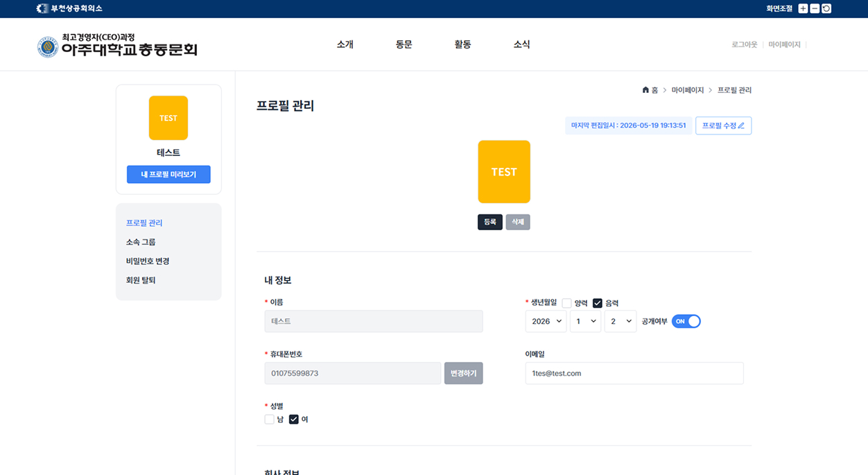Click the zoom-in plus icon next to 화면조절
Screen dimensions: 868x475
click(x=803, y=8)
